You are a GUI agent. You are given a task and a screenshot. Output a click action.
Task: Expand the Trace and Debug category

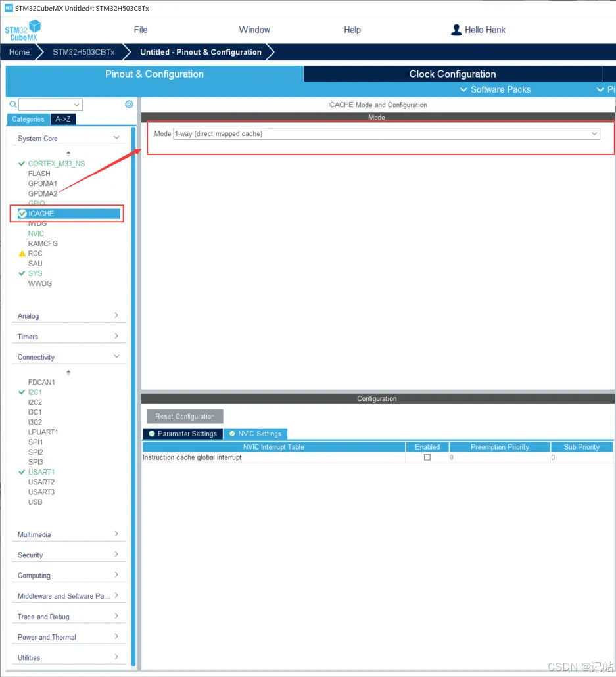68,616
